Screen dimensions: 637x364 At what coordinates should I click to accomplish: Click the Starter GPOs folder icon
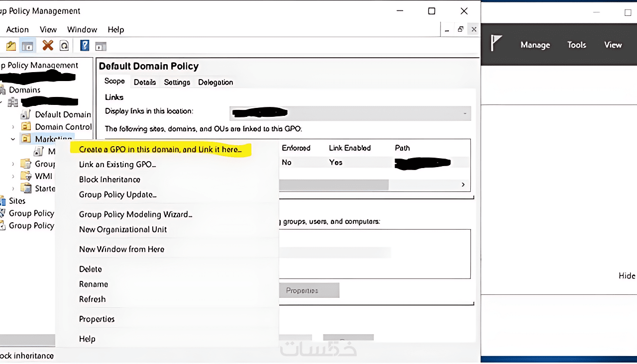tap(26, 188)
